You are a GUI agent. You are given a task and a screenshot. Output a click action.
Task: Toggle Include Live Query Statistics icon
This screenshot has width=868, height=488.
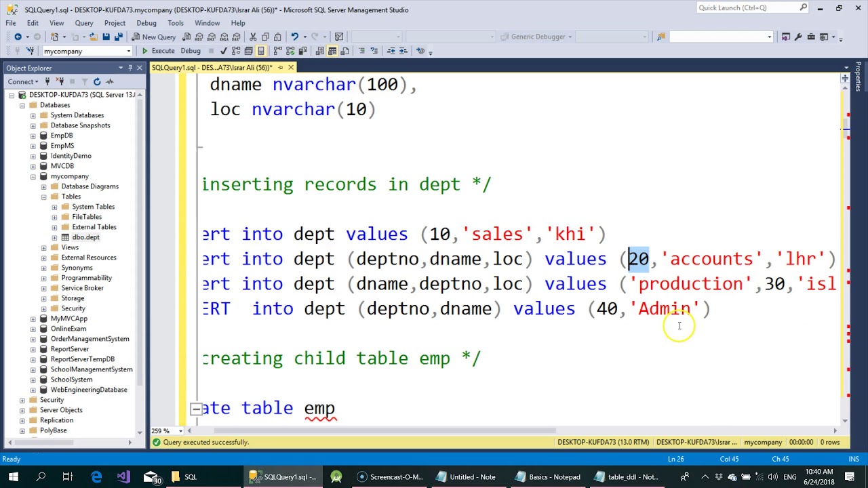290,51
